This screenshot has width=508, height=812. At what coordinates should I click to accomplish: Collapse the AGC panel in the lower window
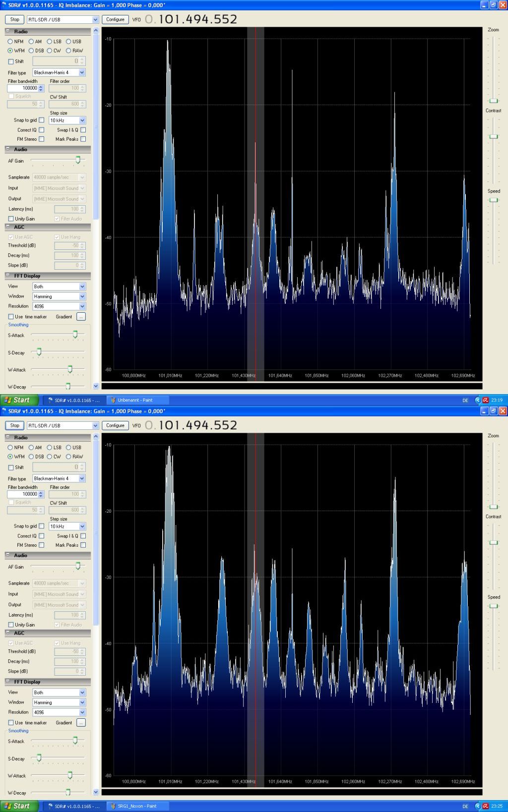8,633
